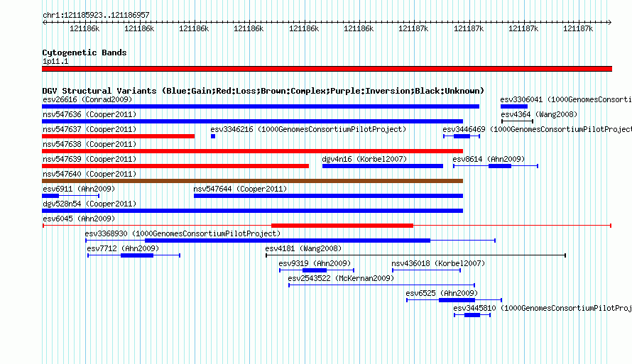632x364 pixels.
Task: Click the esv3306041 variant label
Action: click(566, 99)
